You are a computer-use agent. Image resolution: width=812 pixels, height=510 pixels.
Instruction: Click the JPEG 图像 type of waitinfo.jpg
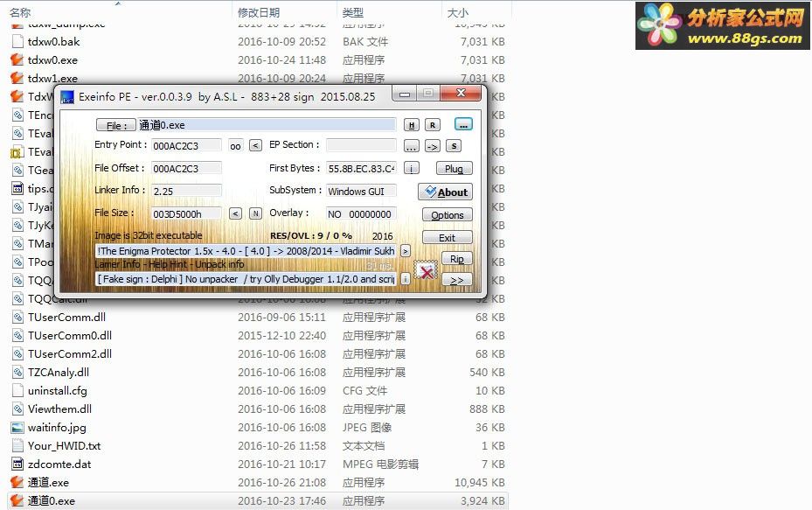[367, 428]
